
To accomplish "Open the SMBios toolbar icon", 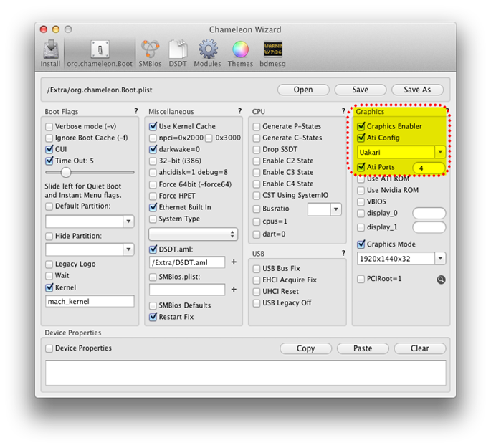I will coord(150,53).
